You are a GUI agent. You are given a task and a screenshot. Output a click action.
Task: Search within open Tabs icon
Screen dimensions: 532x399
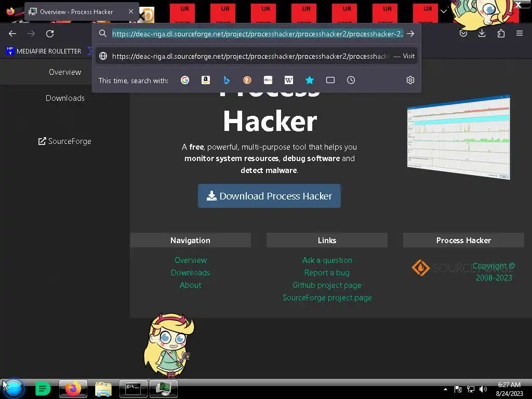click(x=330, y=80)
